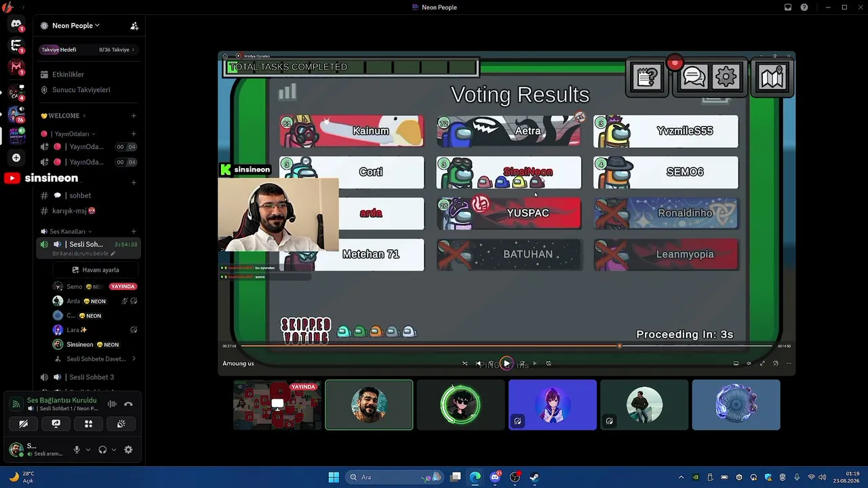868x488 pixels.
Task: Open voice connection details icon
Action: coord(15,404)
